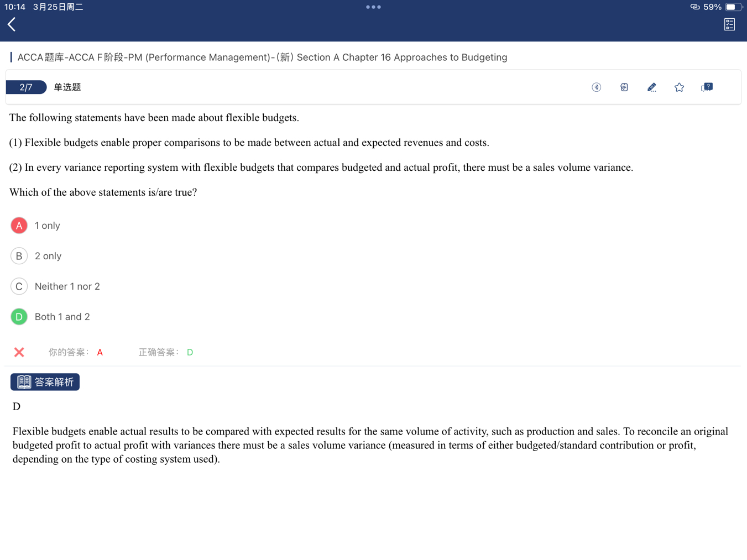Tap the 单选题 question type label
Image resolution: width=747 pixels, height=560 pixels.
pyautogui.click(x=67, y=87)
